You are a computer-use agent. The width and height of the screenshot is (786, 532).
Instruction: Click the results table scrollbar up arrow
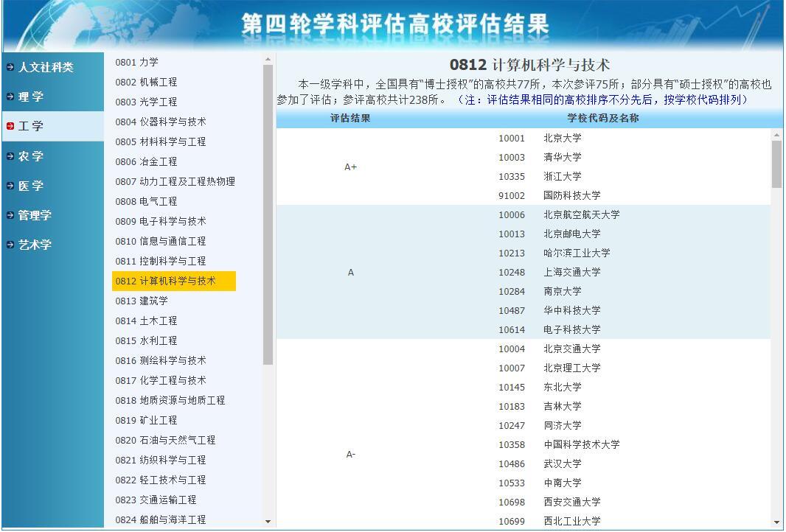(776, 135)
